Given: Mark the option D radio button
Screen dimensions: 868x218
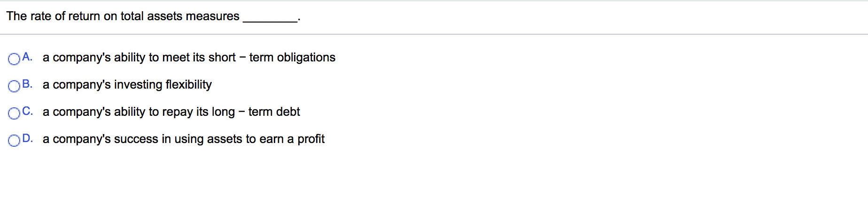Looking at the screenshot, I should pyautogui.click(x=14, y=140).
